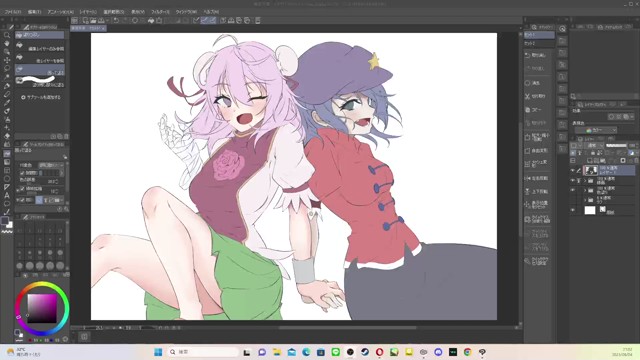
Task: Toggle visibility eye of the top selected layer
Action: click(x=573, y=170)
